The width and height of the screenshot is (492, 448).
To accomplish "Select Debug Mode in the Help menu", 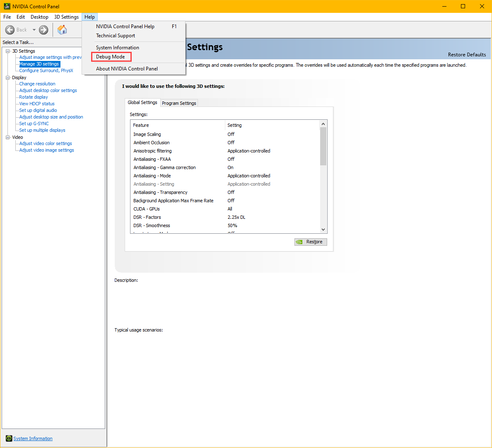I will click(134, 56).
